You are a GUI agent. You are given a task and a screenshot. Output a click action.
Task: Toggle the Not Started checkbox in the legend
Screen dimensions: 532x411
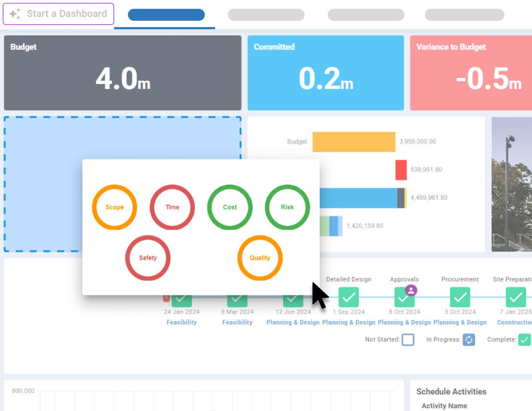(x=408, y=339)
